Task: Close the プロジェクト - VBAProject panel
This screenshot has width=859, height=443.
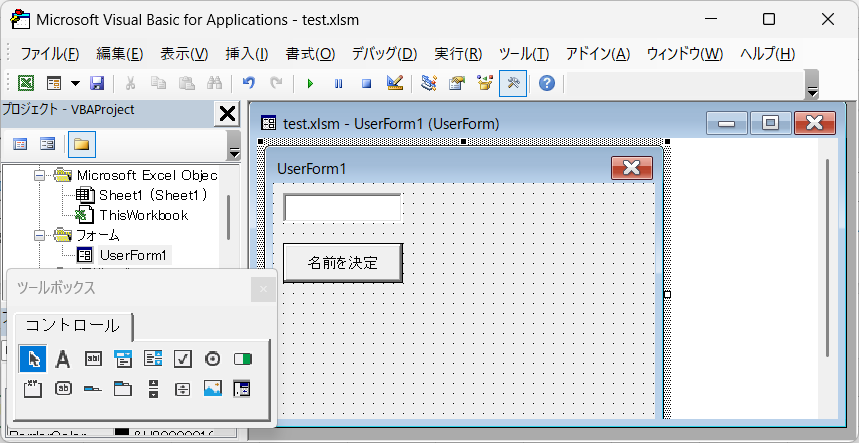Action: pos(227,114)
